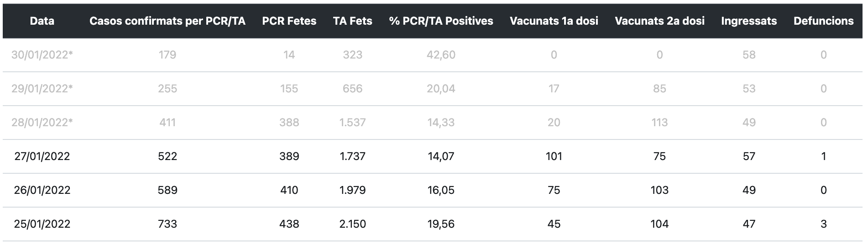868x246 pixels.
Task: Click the Data column header
Action: tap(42, 21)
